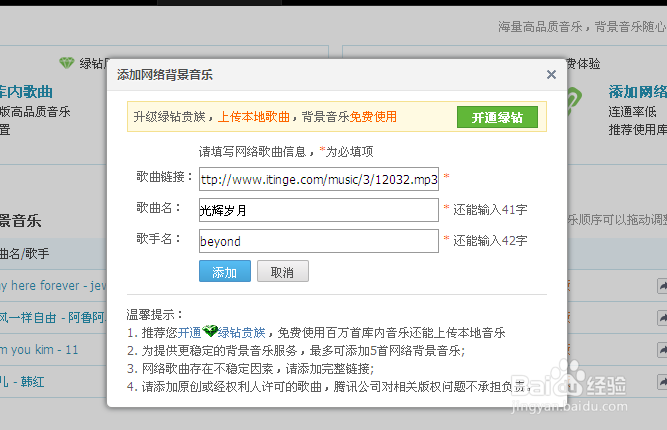Open the 绿钻贵族 link in tips
The height and width of the screenshot is (430, 667).
point(241,333)
